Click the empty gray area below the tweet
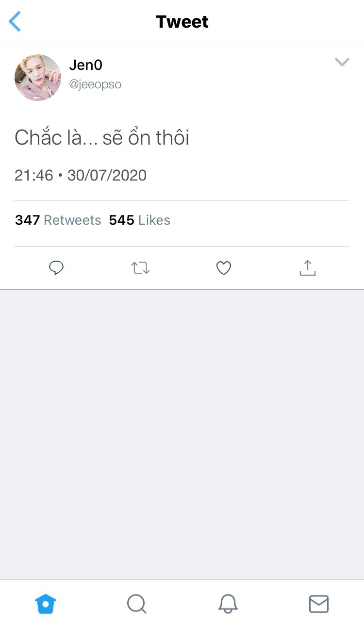Viewport: 364px width, 628px height. pyautogui.click(x=182, y=432)
